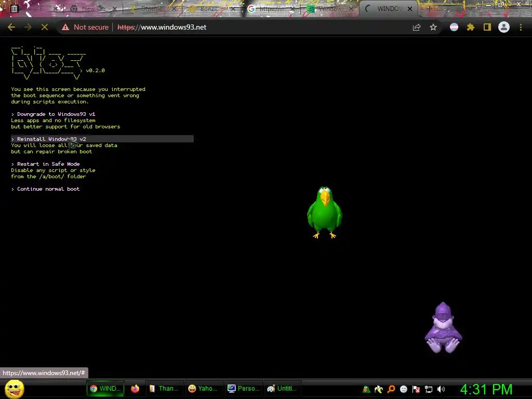Select Downgrade to Windows93 v1

[54, 114]
